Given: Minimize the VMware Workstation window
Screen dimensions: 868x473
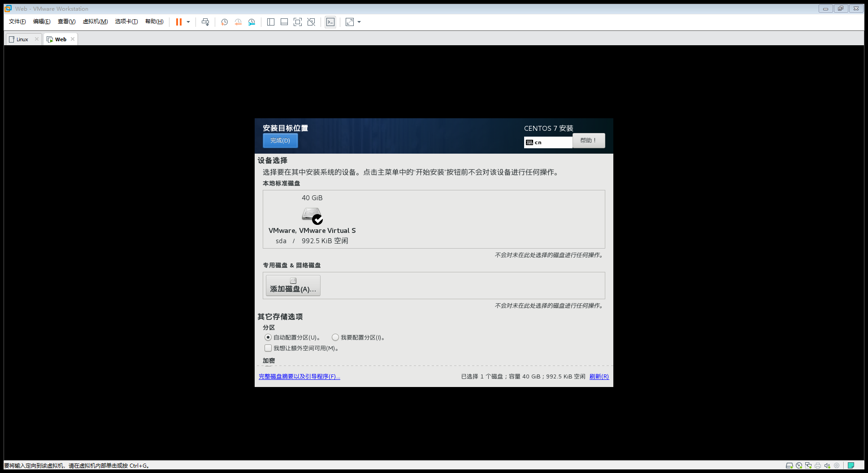Looking at the screenshot, I should click(825, 9).
